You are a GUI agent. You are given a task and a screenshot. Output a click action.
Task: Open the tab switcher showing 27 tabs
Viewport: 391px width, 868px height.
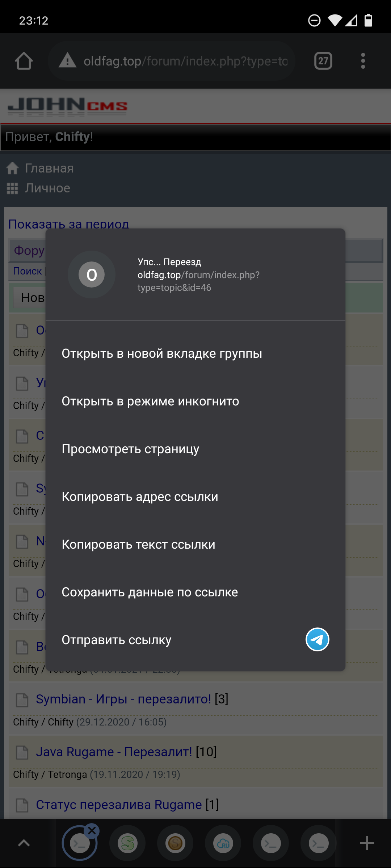pos(323,61)
